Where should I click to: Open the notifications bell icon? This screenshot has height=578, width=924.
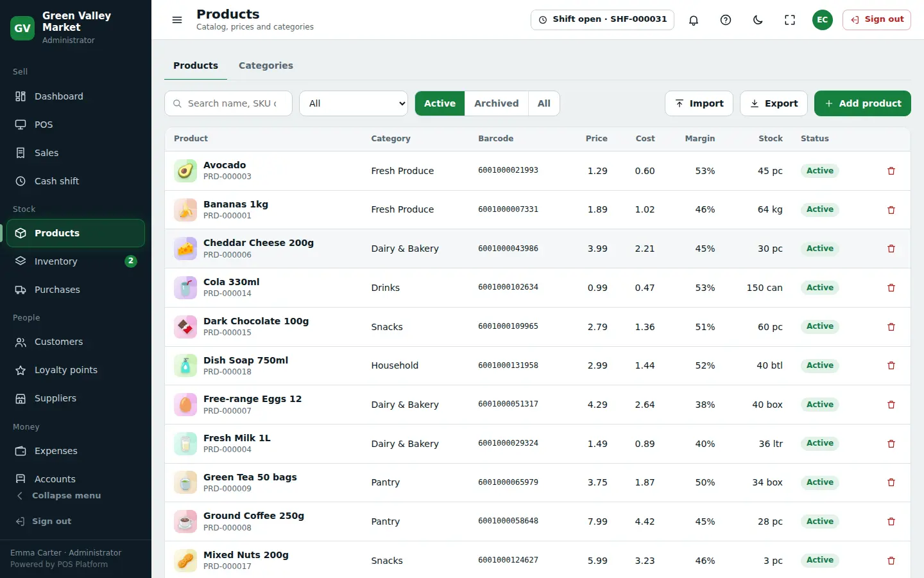point(694,20)
